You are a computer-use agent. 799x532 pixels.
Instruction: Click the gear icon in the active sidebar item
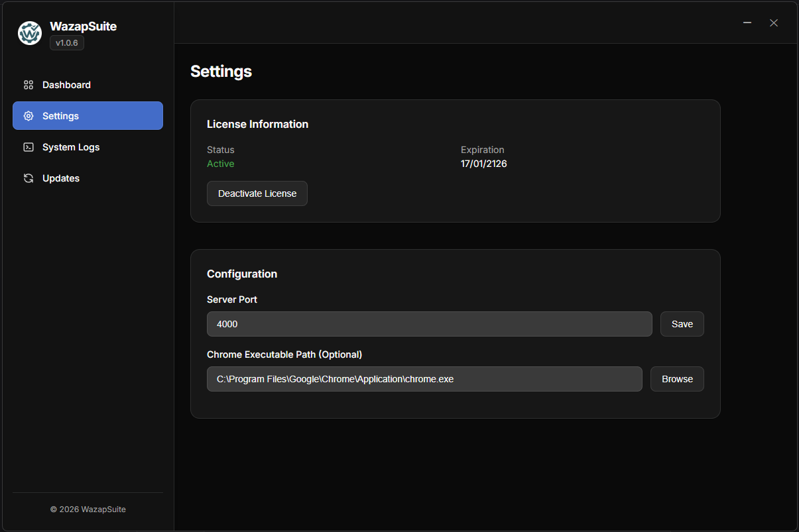(28, 115)
